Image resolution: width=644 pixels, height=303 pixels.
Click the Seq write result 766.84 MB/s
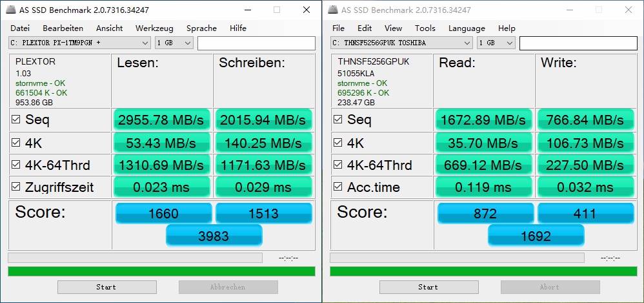[x=585, y=120]
